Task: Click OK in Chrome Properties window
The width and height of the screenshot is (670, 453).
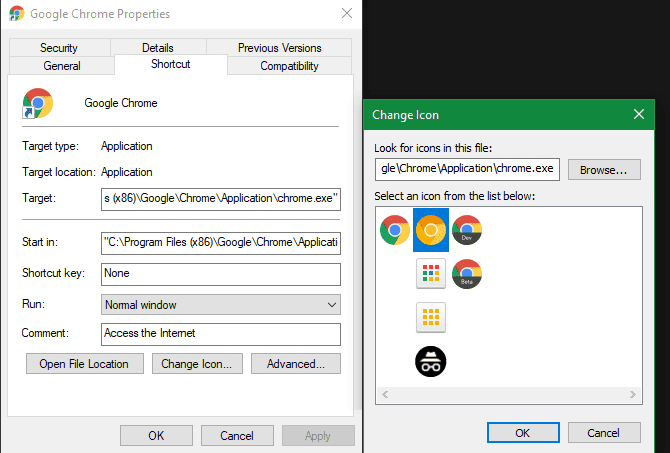Action: pos(156,435)
